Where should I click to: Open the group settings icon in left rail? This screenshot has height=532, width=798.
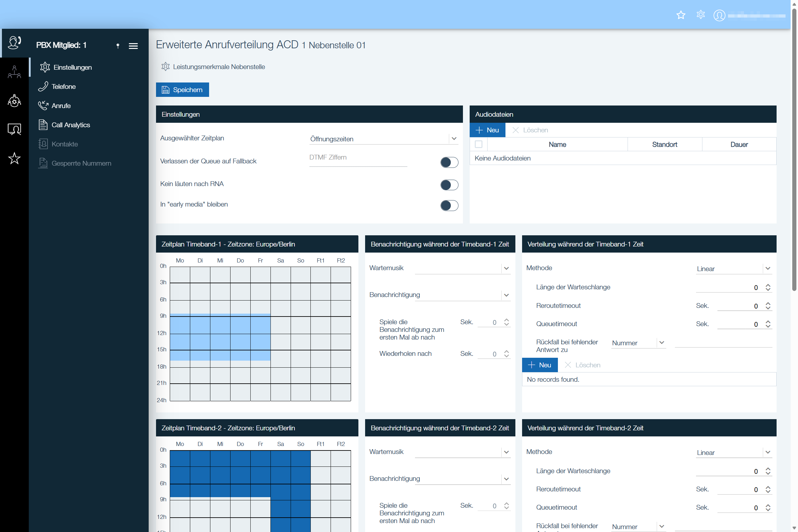[x=14, y=101]
